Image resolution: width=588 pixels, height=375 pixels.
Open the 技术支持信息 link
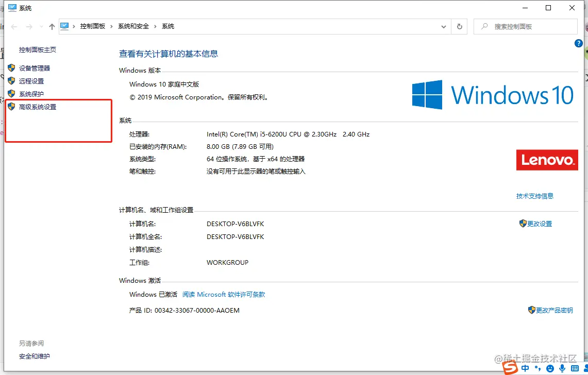click(x=535, y=196)
